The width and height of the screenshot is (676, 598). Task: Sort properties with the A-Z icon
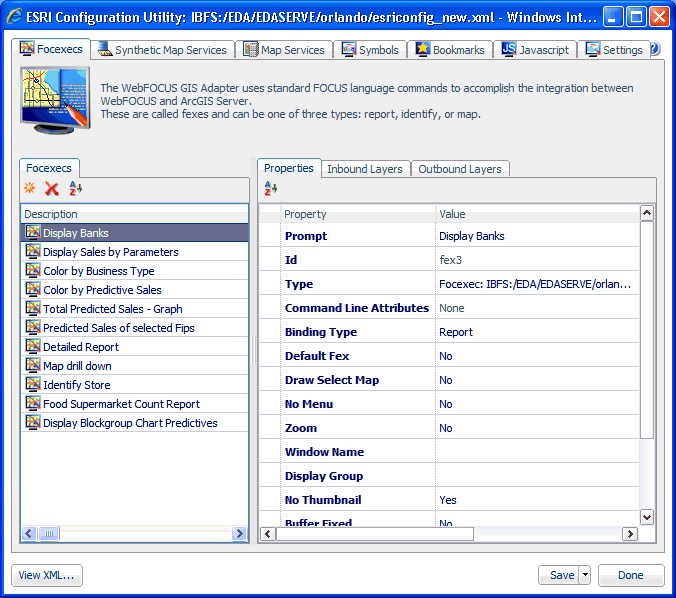point(270,188)
